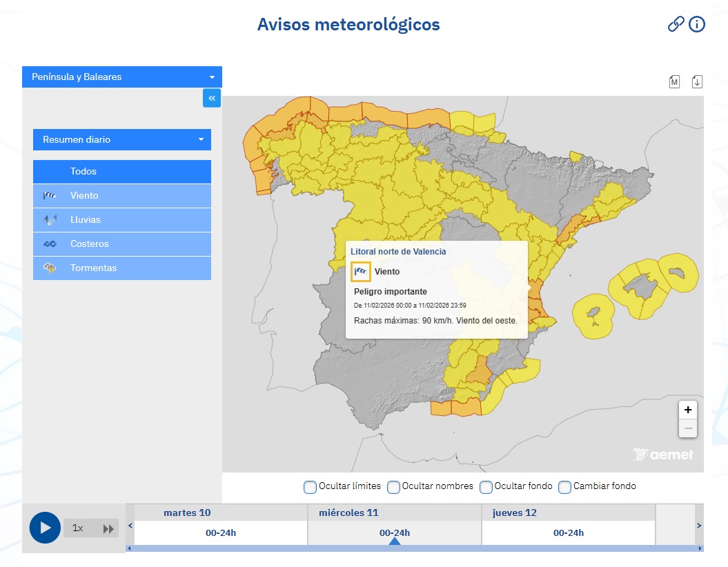Open the Península y Baleares dropdown

[122, 77]
